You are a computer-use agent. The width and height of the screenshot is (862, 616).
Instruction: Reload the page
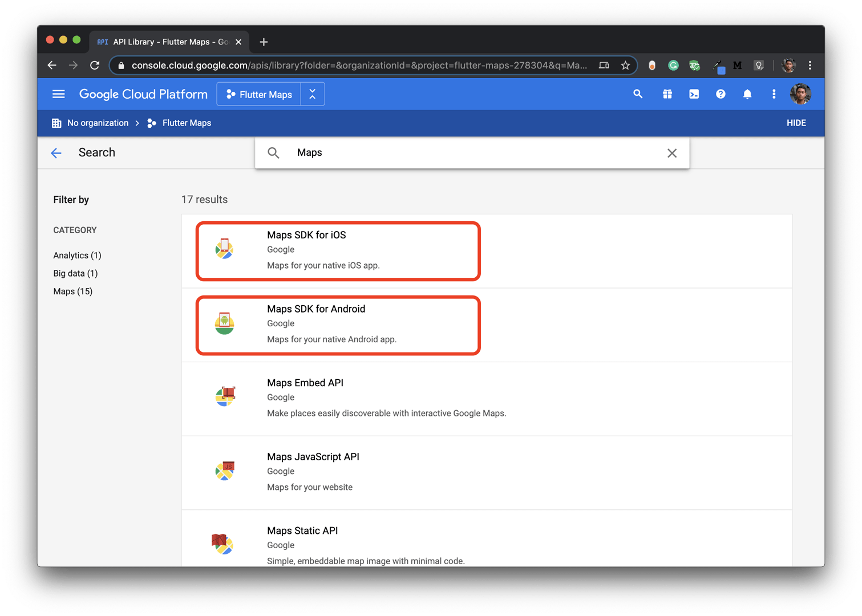(x=95, y=66)
